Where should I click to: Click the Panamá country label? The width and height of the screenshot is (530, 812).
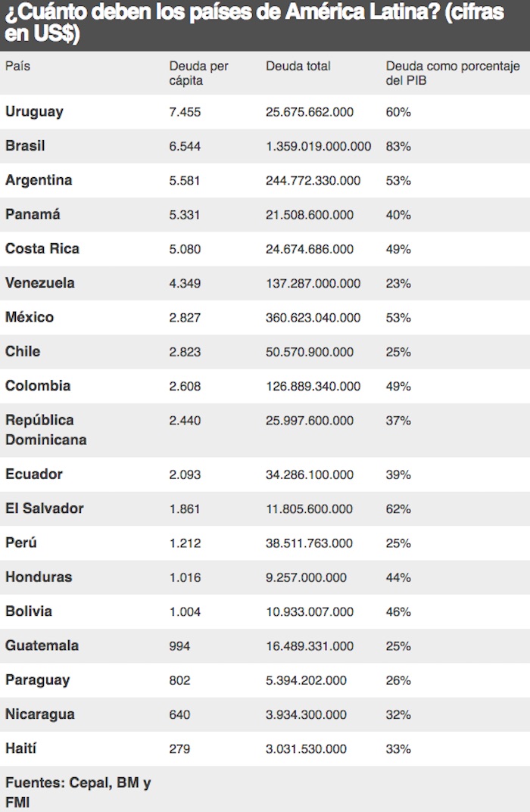[33, 214]
